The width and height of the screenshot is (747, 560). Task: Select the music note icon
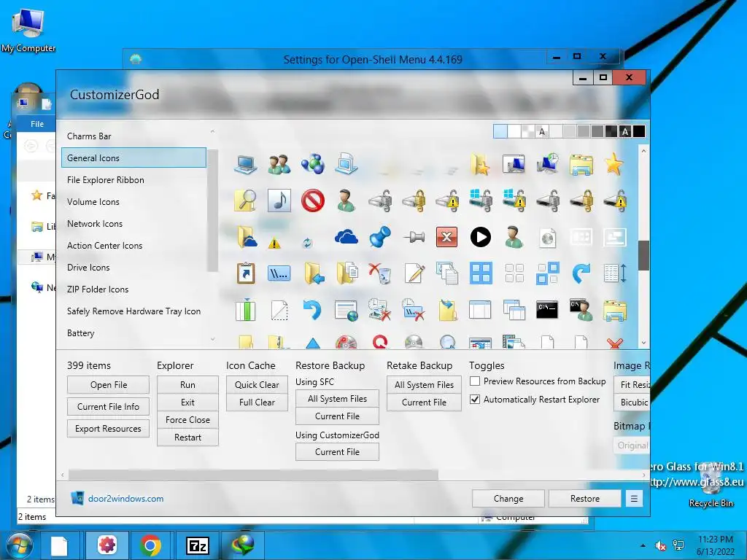(279, 201)
